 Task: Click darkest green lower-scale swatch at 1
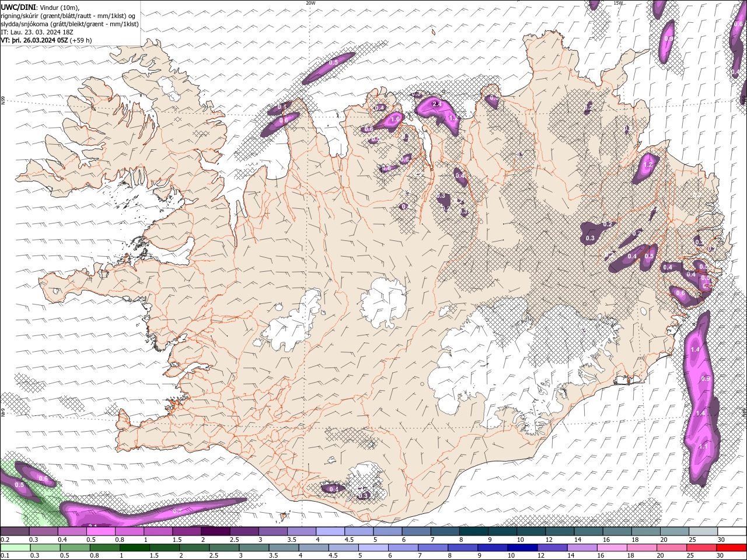pyautogui.click(x=134, y=548)
